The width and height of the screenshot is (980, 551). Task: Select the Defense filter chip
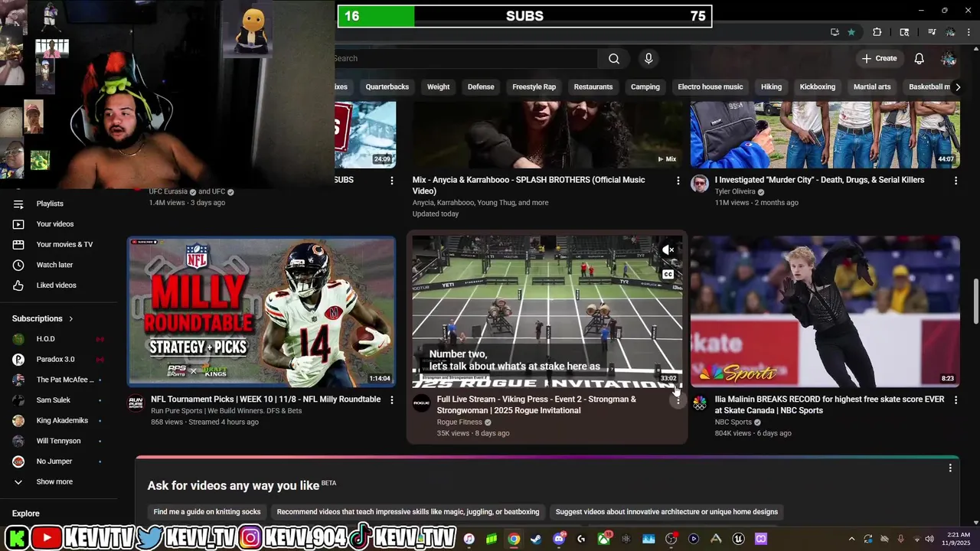481,86
